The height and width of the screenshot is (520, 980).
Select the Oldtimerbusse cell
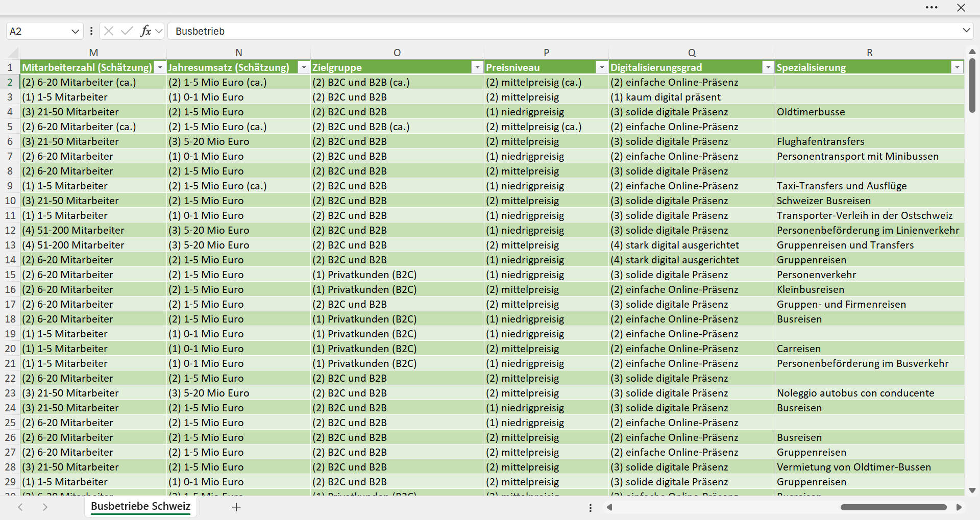(x=869, y=112)
